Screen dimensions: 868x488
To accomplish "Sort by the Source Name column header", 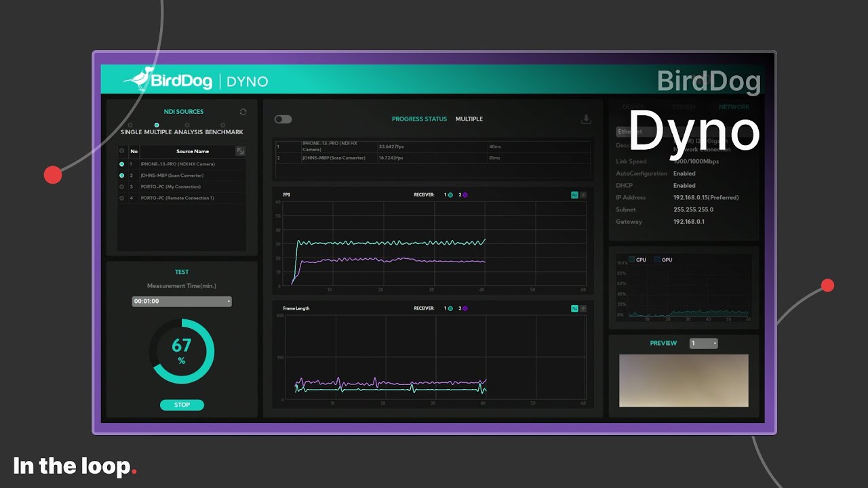I will (193, 151).
